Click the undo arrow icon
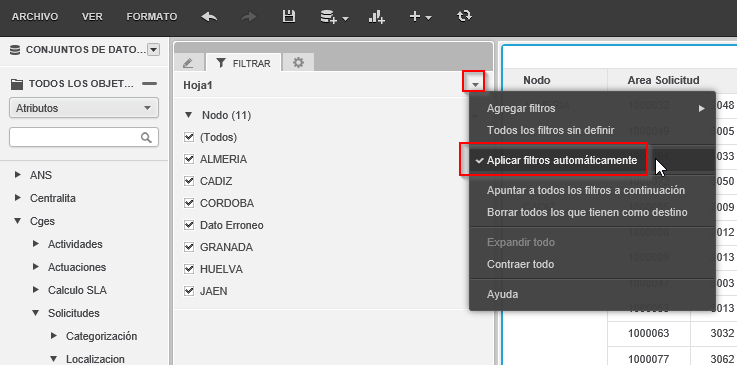The height and width of the screenshot is (365, 737). (209, 17)
